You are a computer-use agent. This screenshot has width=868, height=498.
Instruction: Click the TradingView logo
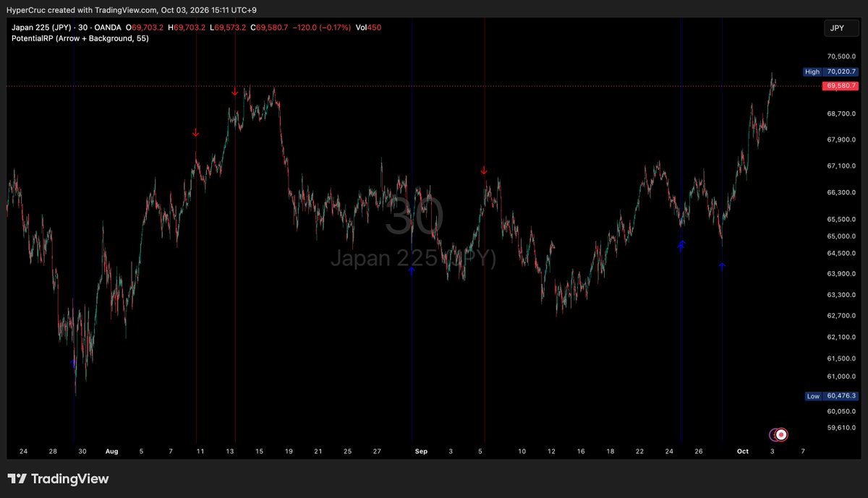tap(58, 478)
